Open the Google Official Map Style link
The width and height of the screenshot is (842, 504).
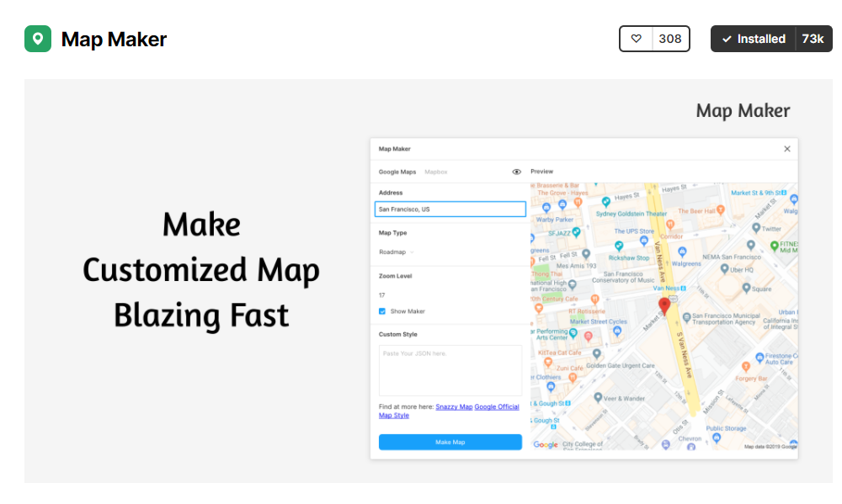[x=449, y=411]
